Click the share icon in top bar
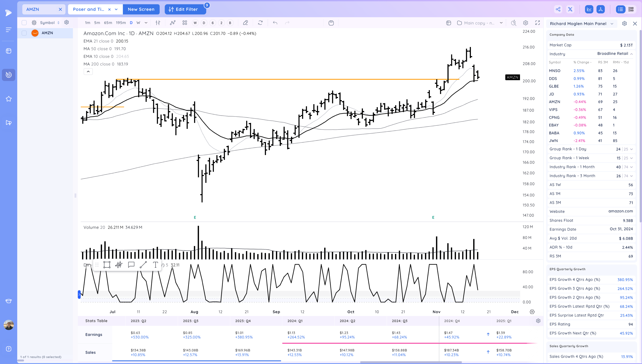 tap(558, 9)
